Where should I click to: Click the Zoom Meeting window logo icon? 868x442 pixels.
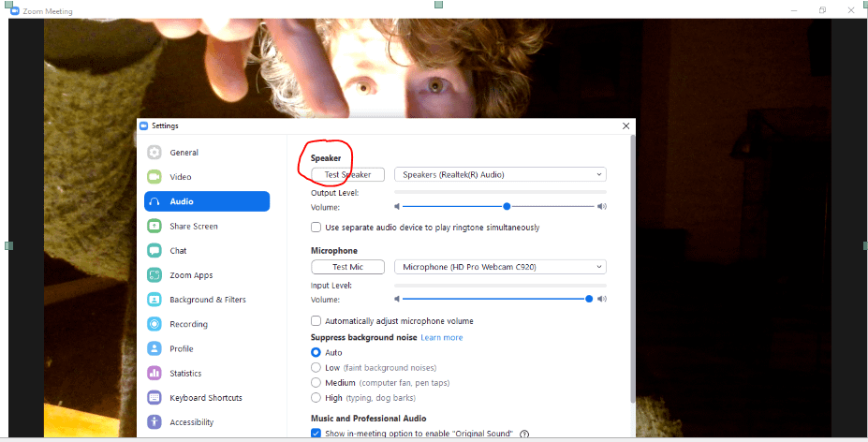[x=14, y=11]
